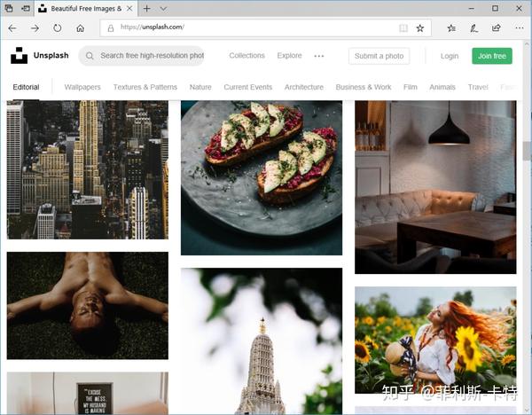
Task: Select the Current Events tab
Action: tap(248, 87)
